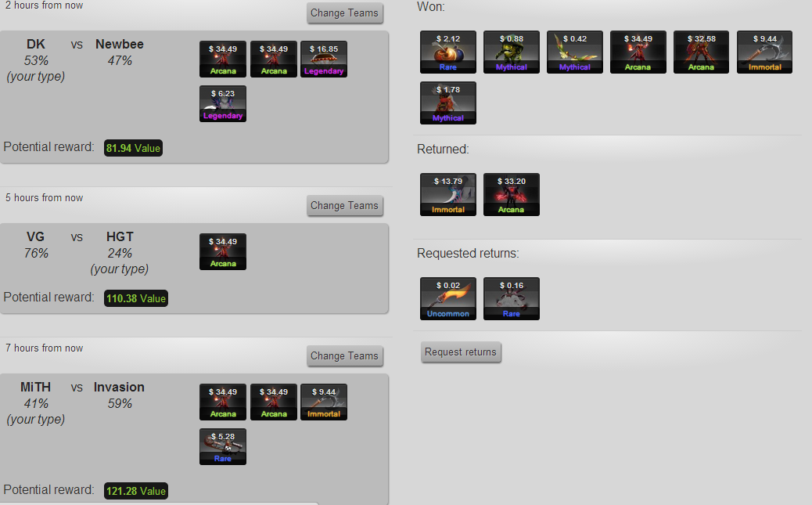Click the $16.85 Legendary item on DK bet
The height and width of the screenshot is (505, 812).
tap(324, 59)
